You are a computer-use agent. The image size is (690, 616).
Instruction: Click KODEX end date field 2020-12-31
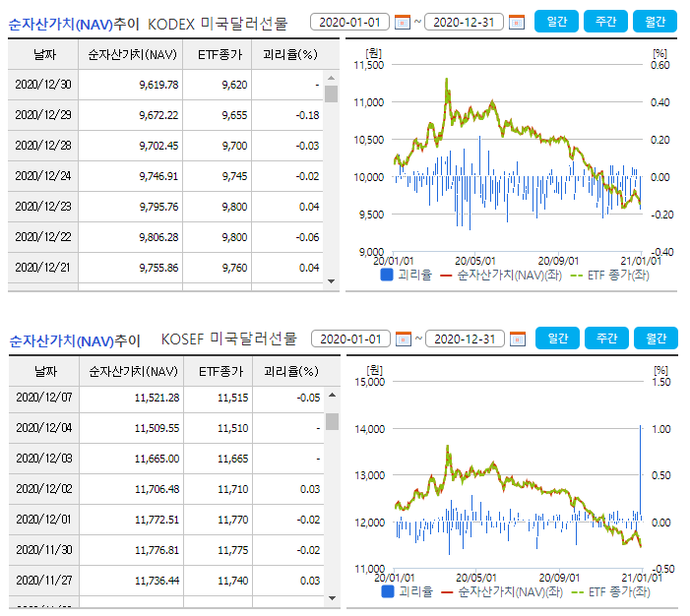click(x=464, y=22)
